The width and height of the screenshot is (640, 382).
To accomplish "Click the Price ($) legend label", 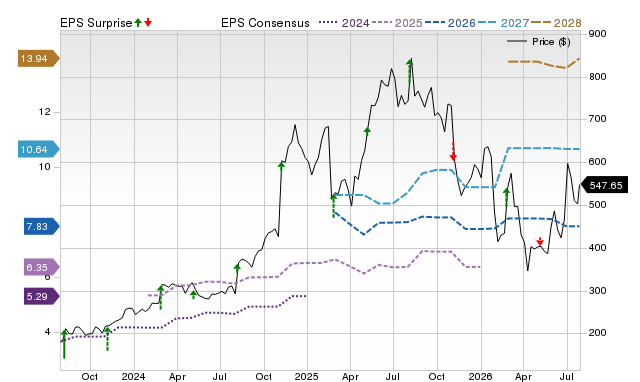I will (x=551, y=42).
